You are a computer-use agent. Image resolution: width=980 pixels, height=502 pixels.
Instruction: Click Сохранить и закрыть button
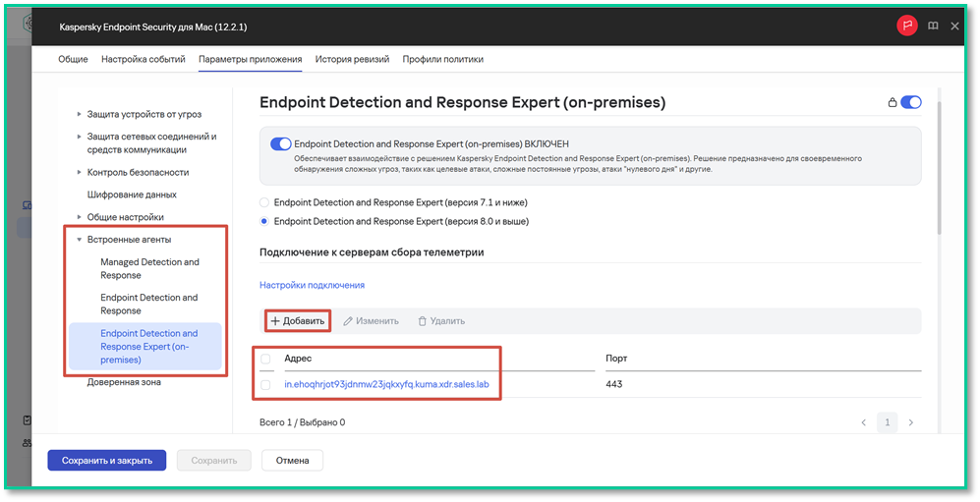click(107, 460)
